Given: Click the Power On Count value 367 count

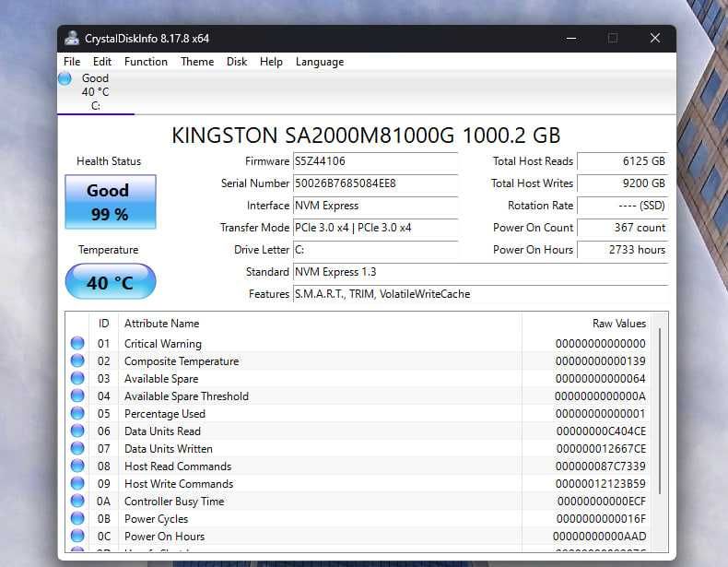Looking at the screenshot, I should [x=623, y=228].
